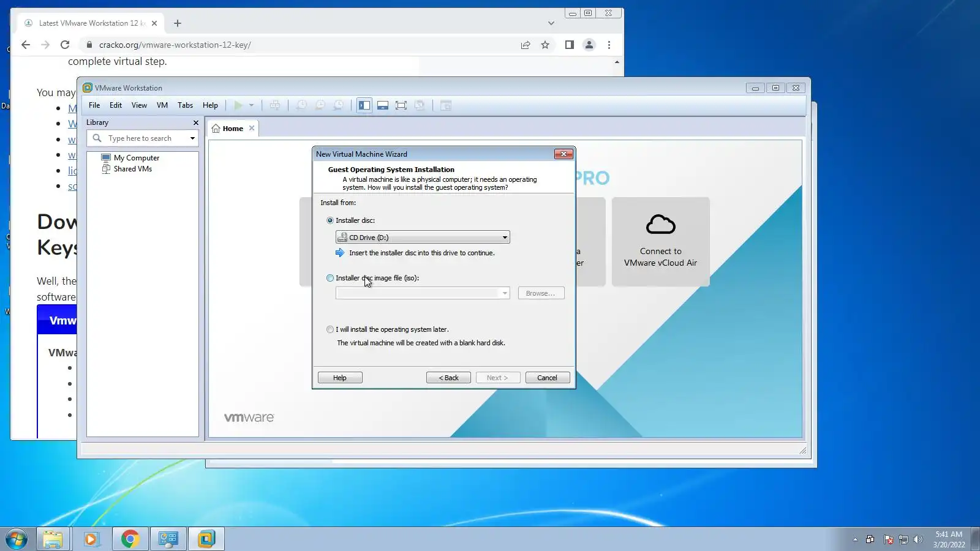The image size is (980, 551).
Task: Select the Installer disc radio button
Action: click(330, 220)
